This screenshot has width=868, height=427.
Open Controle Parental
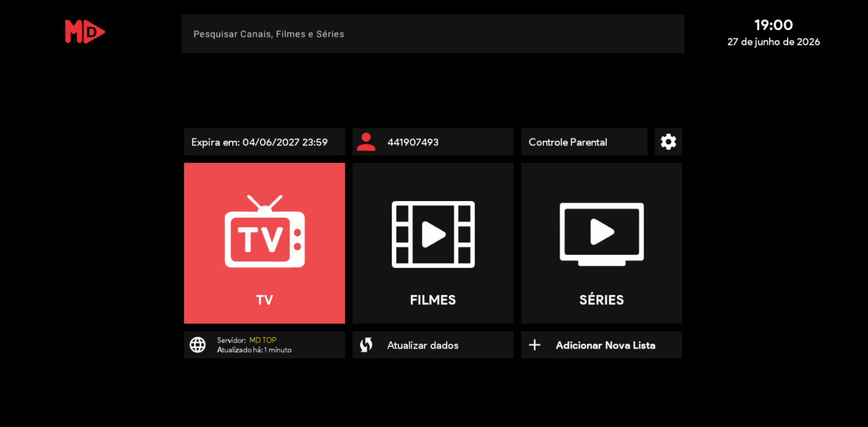[x=584, y=142]
